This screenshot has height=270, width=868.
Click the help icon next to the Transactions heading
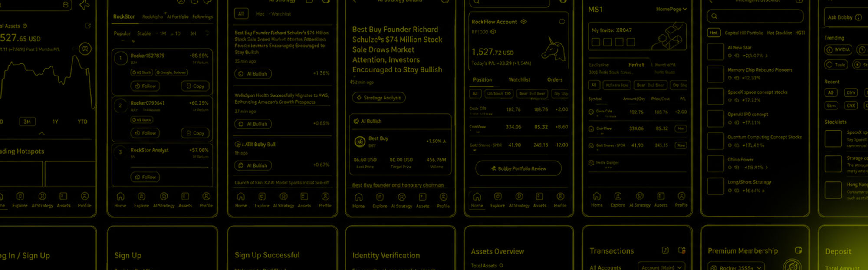[665, 250]
